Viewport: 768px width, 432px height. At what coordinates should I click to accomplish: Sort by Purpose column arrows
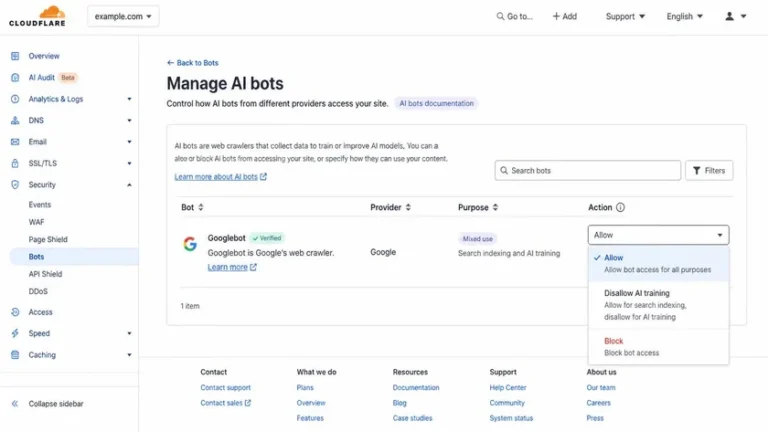495,207
